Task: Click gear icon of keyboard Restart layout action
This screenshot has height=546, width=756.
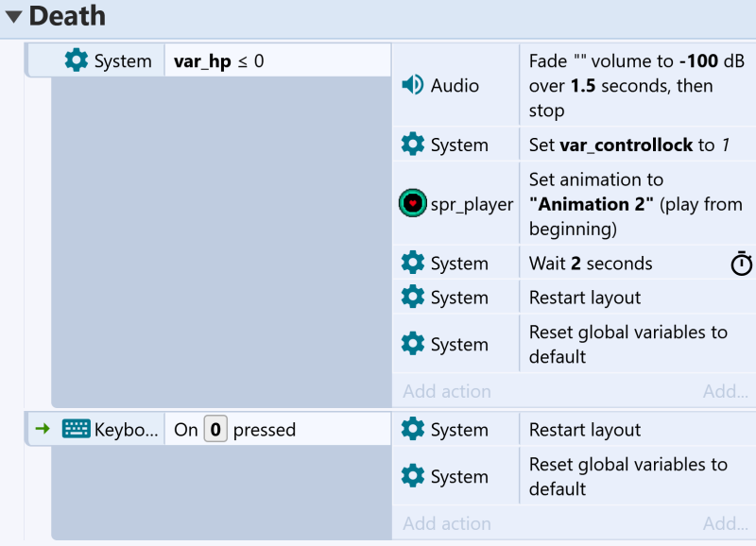Action: pyautogui.click(x=413, y=429)
